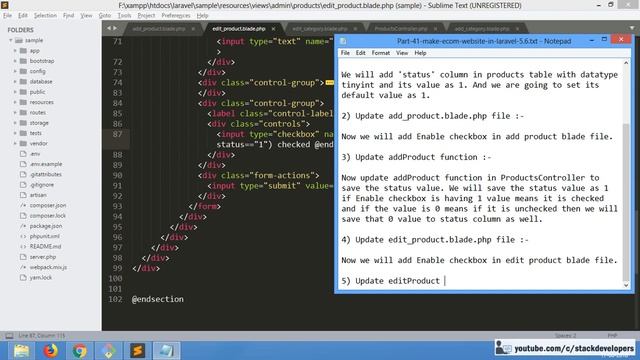Open composer.json in sidebar
This screenshot has width=640, height=360.
click(47, 205)
